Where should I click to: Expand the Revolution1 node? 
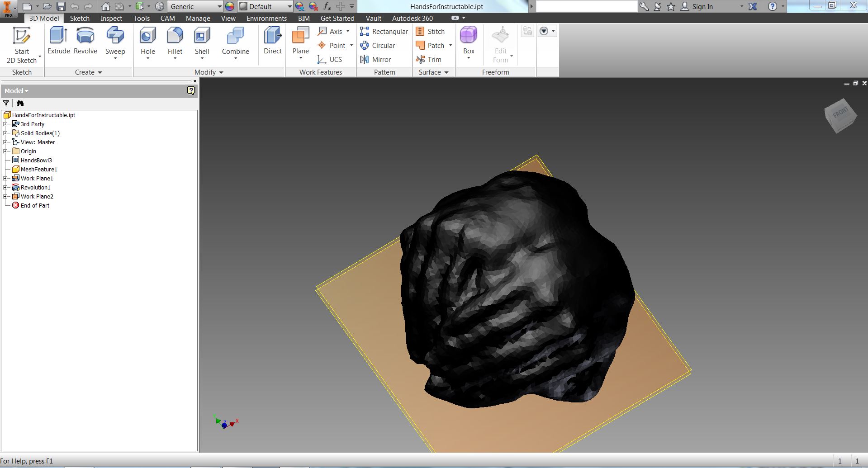tap(5, 187)
